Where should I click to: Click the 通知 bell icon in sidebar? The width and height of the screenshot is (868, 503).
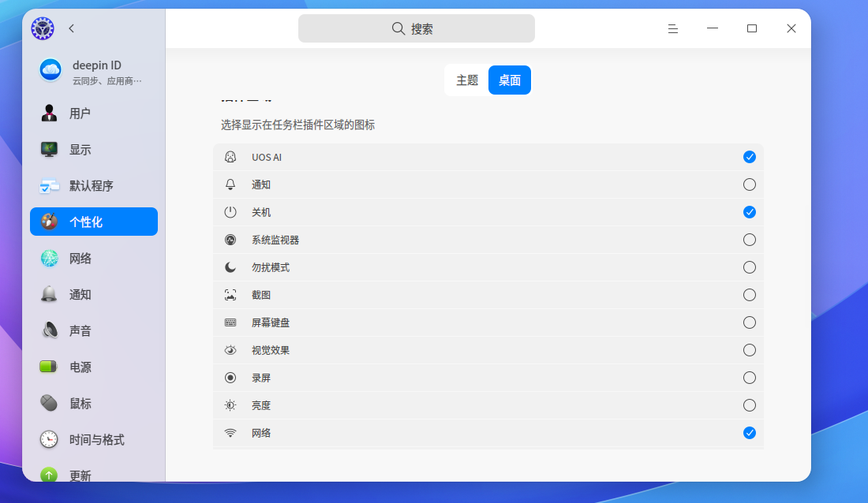49,294
